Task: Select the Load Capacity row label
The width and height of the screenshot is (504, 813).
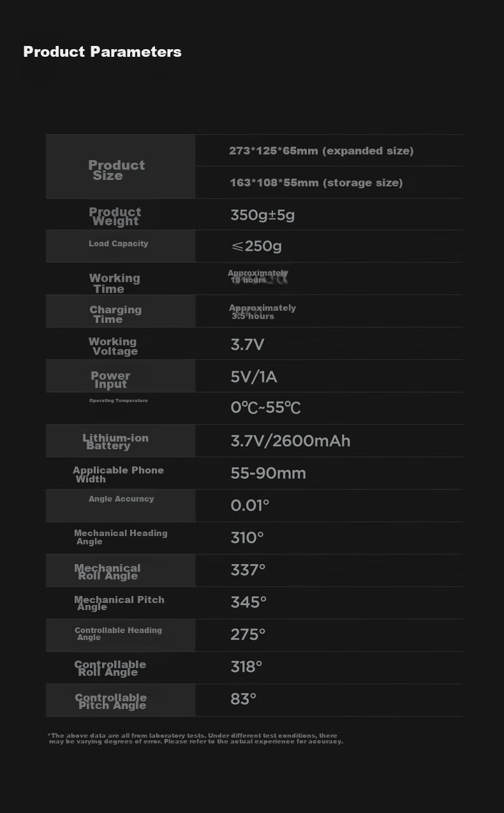Action: click(119, 243)
